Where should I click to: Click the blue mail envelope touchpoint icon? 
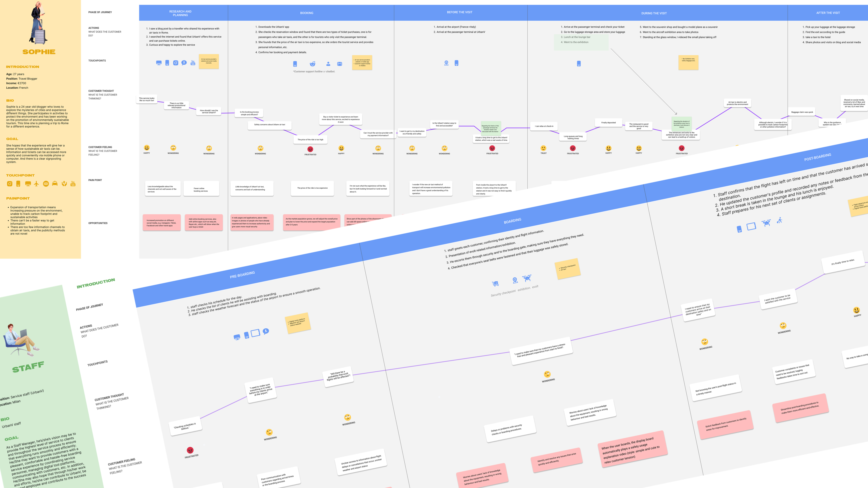point(340,64)
